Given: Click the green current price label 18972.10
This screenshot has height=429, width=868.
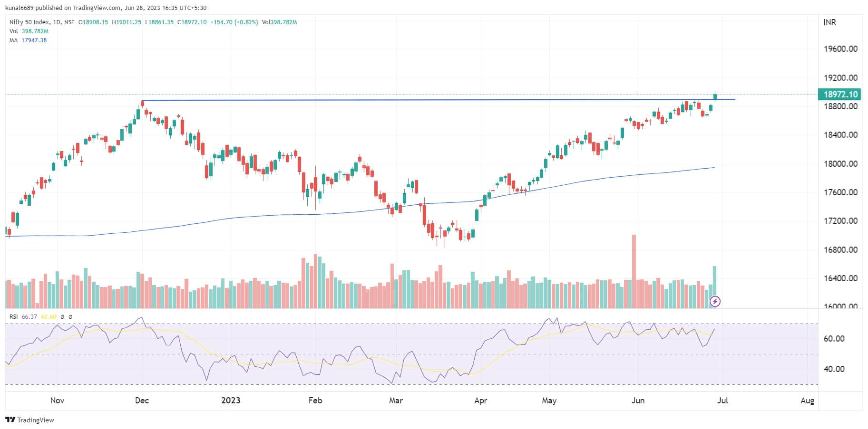Looking at the screenshot, I should point(839,94).
